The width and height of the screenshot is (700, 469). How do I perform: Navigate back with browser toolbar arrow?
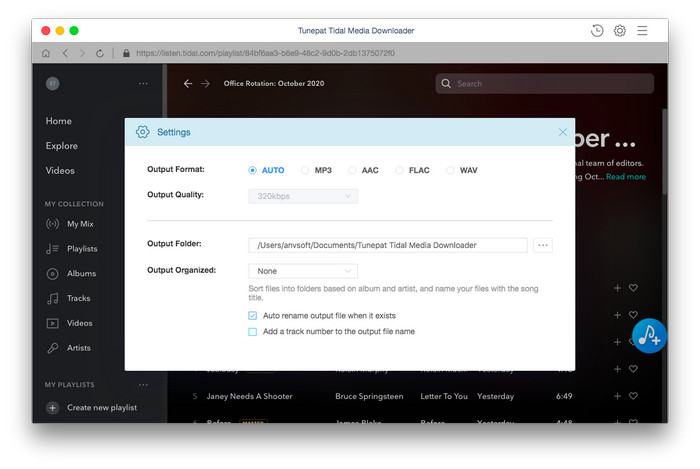(65, 54)
